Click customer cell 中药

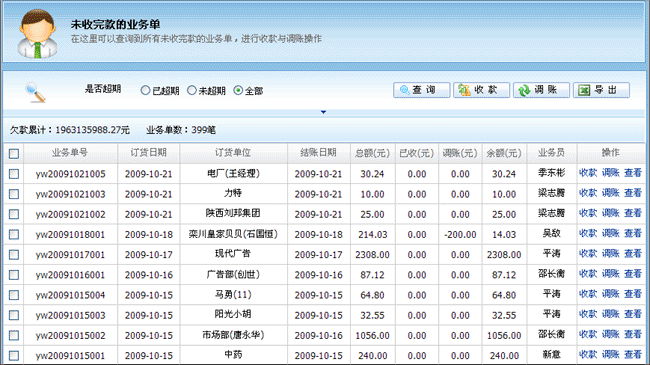233,355
